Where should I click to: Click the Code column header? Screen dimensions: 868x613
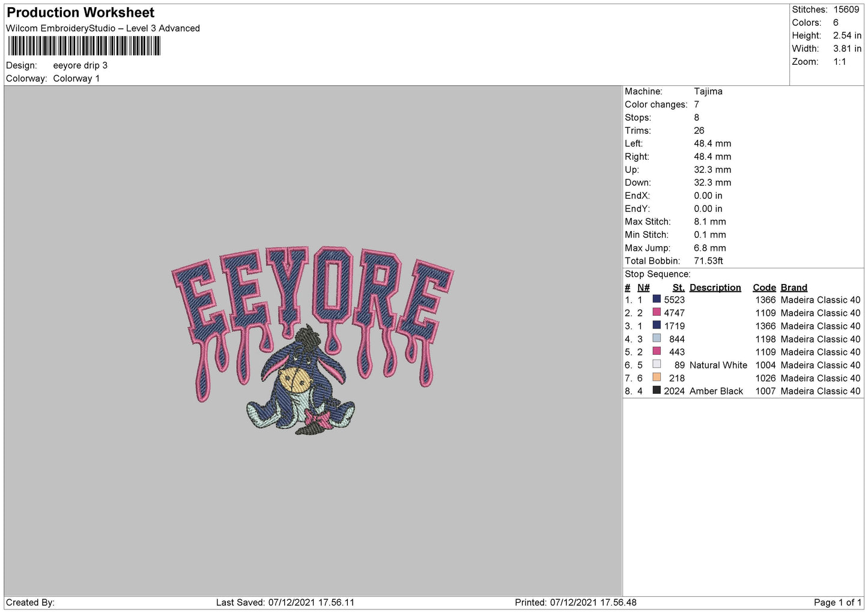click(765, 288)
